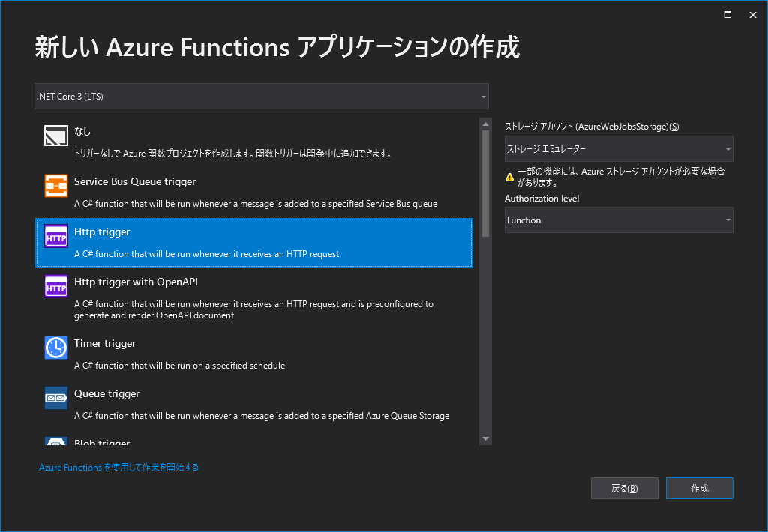Click the 戻る(B) button

coord(624,488)
